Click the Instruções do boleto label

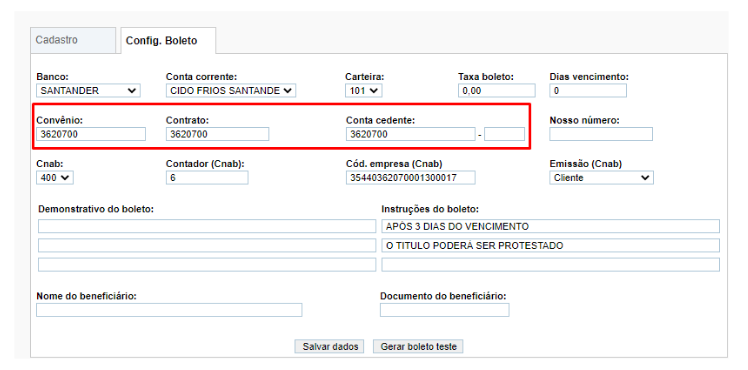(x=430, y=209)
